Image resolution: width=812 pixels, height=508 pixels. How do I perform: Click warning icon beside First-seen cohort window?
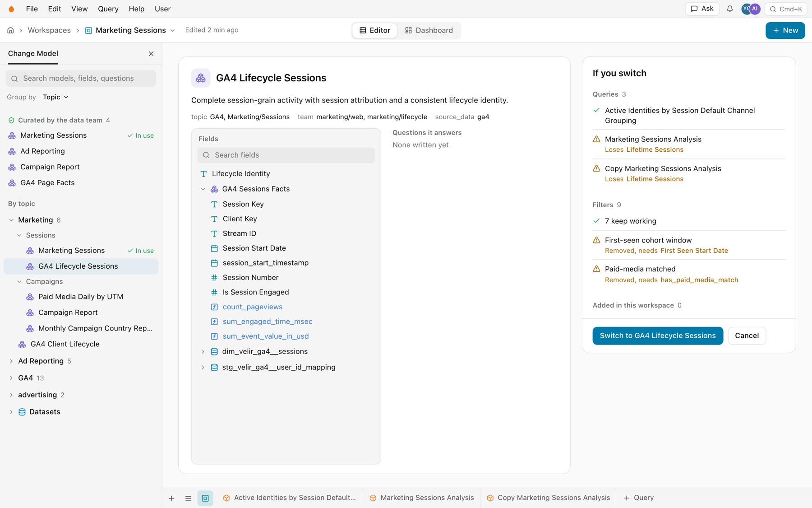point(596,240)
